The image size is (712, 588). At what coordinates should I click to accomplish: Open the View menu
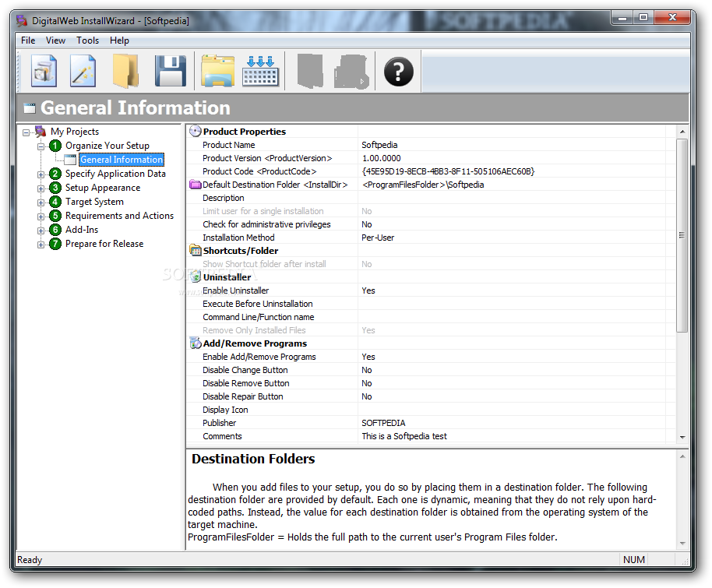point(55,40)
